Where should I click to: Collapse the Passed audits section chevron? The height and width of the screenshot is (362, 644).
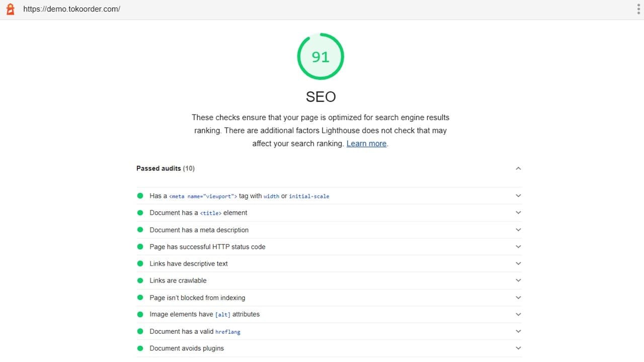pos(518,168)
